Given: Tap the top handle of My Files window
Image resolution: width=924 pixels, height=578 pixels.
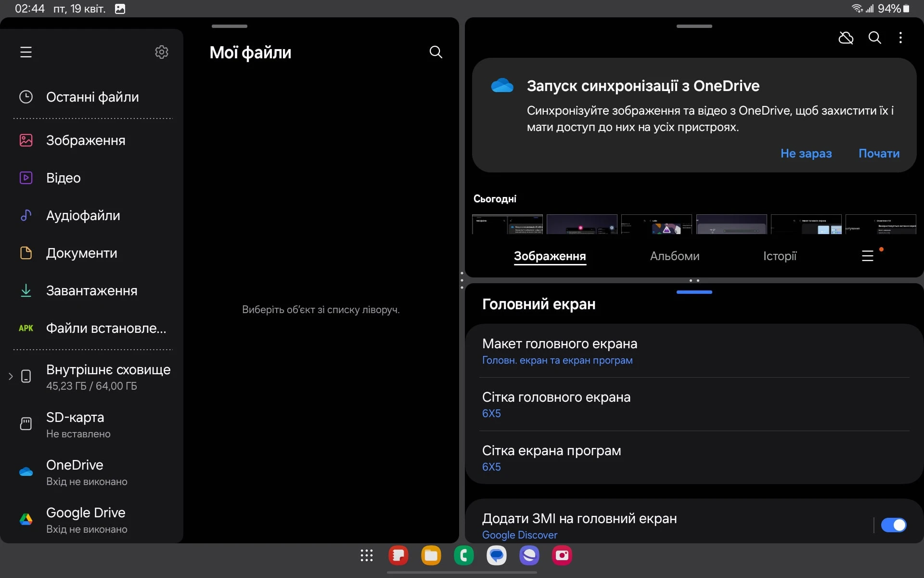Looking at the screenshot, I should [230, 26].
